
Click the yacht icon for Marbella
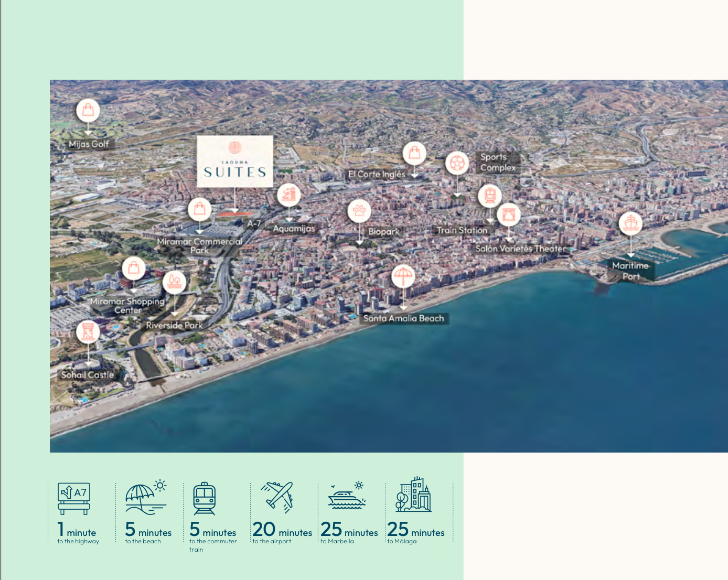pos(347,496)
